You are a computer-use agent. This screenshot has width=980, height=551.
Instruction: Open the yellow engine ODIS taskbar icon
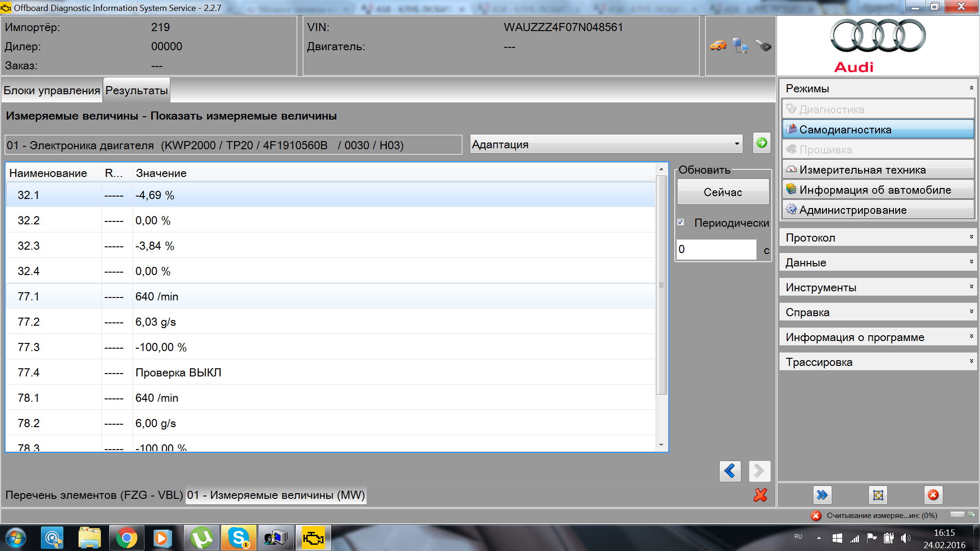pyautogui.click(x=313, y=538)
